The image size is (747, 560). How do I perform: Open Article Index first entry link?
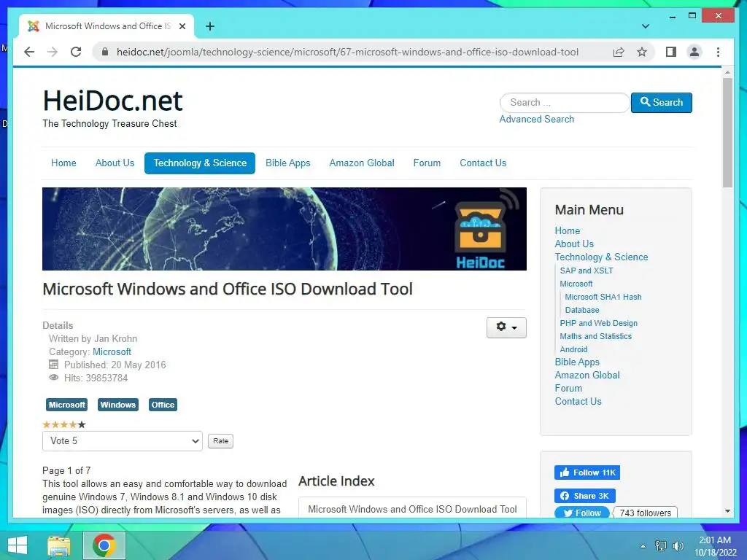point(412,509)
